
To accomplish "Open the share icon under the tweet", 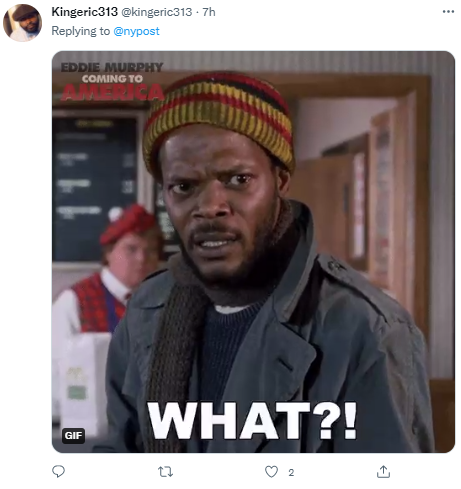I will (383, 471).
